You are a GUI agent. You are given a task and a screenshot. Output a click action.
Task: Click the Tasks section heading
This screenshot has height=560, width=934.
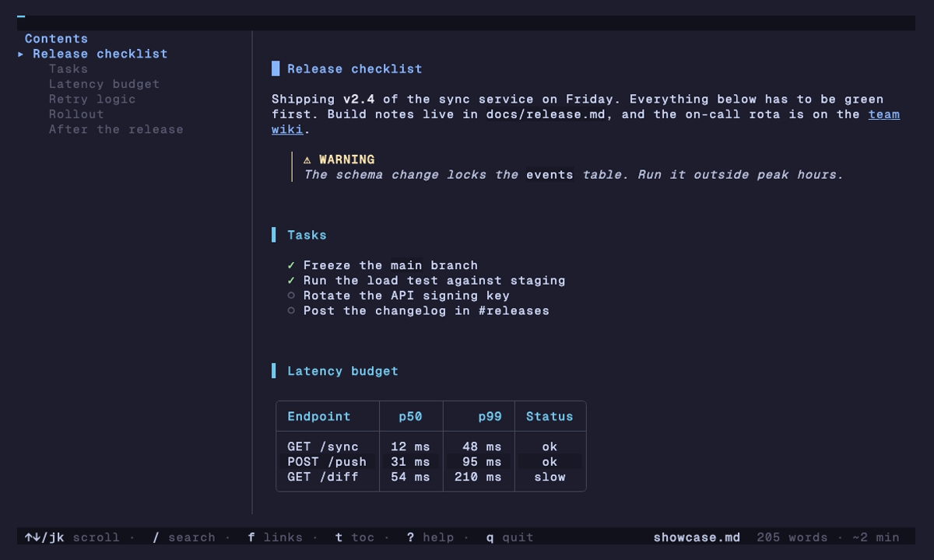click(x=307, y=235)
